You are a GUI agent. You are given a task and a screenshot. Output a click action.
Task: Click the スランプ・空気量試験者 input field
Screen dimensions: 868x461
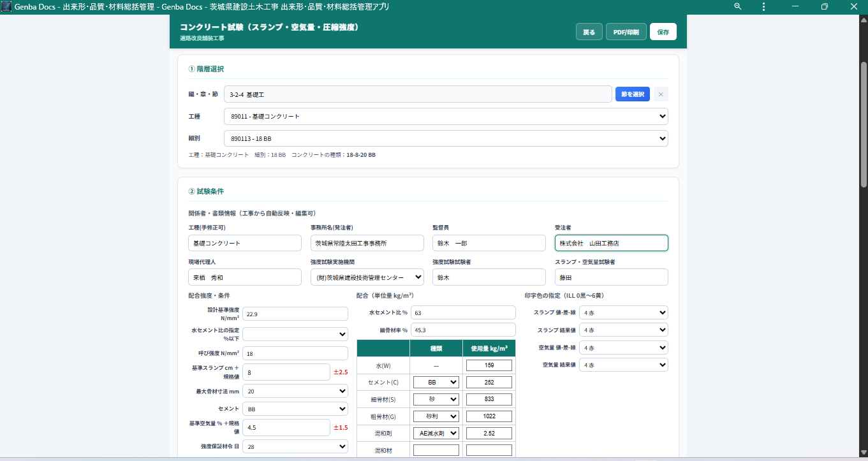click(612, 277)
